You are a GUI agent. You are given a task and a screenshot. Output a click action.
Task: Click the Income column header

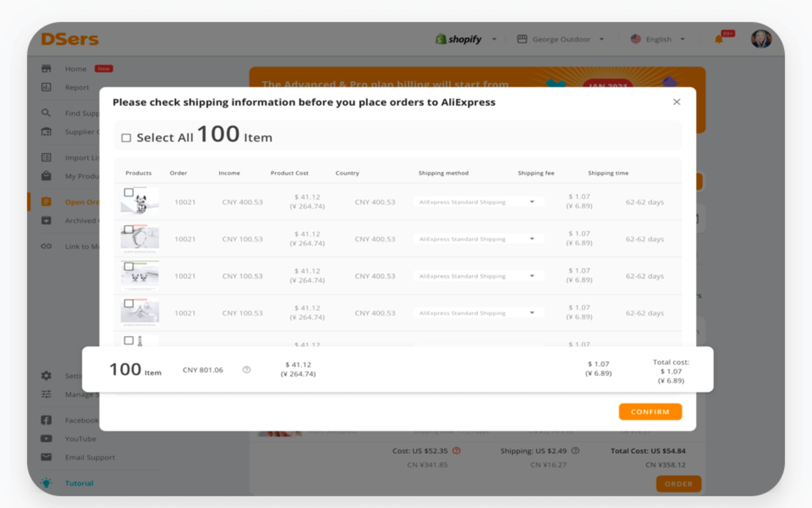pos(229,173)
